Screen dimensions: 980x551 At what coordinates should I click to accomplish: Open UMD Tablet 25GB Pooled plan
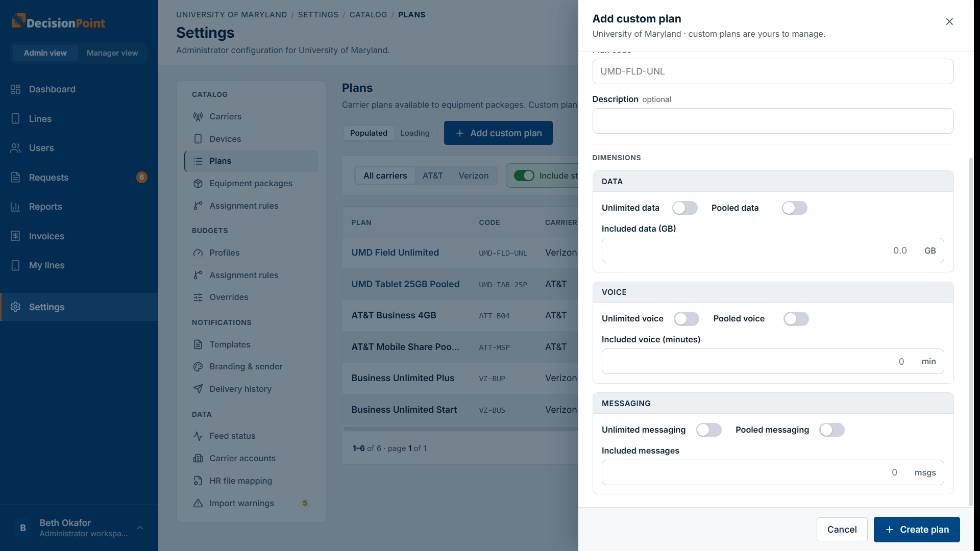[405, 284]
